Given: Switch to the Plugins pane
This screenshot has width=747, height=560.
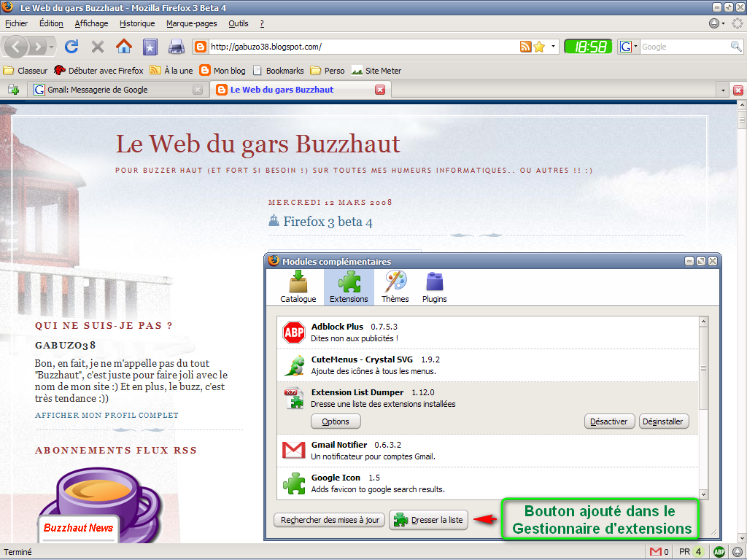Looking at the screenshot, I should (435, 287).
